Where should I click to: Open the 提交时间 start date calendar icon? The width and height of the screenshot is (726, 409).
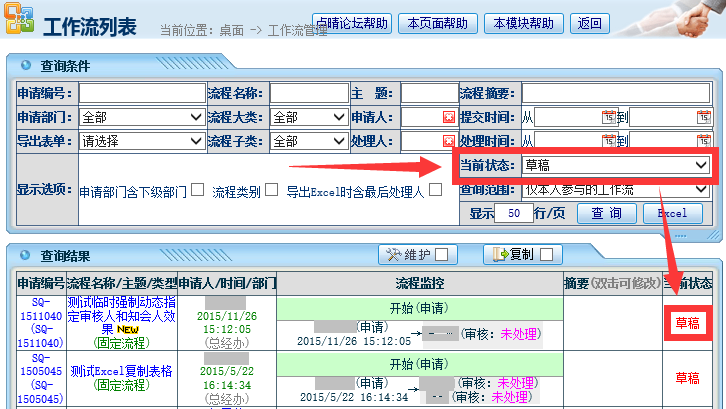608,117
